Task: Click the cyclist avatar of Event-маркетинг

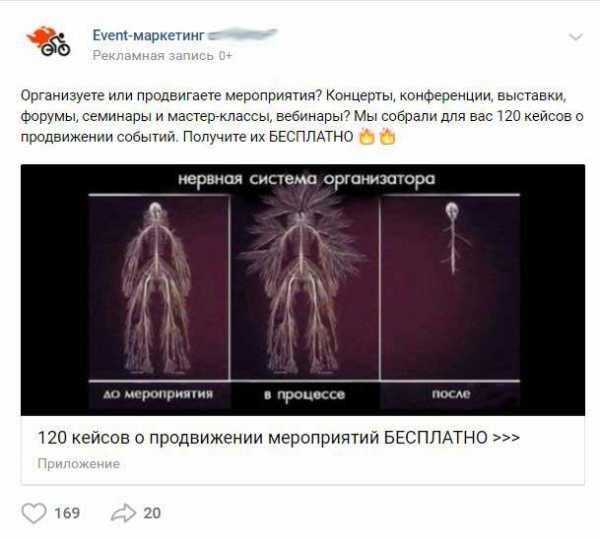Action: (x=48, y=41)
